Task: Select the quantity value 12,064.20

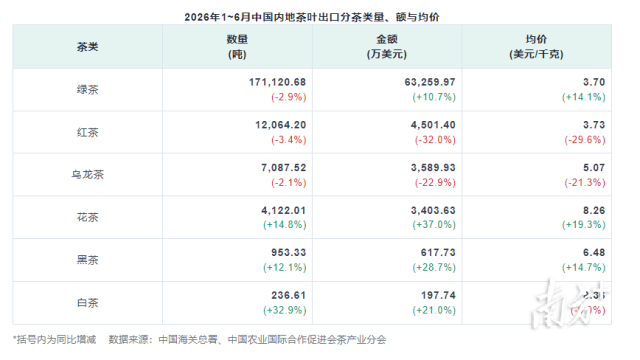Action: 281,125
